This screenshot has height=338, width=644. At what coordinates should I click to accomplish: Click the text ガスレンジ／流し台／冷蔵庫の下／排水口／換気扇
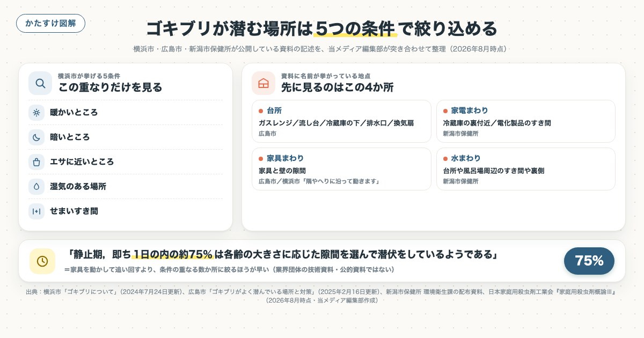coord(336,123)
